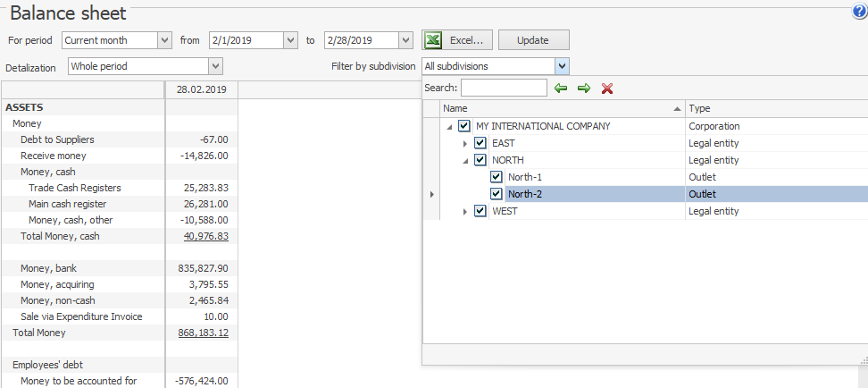Click the Excel export button
868x388 pixels.
[456, 40]
